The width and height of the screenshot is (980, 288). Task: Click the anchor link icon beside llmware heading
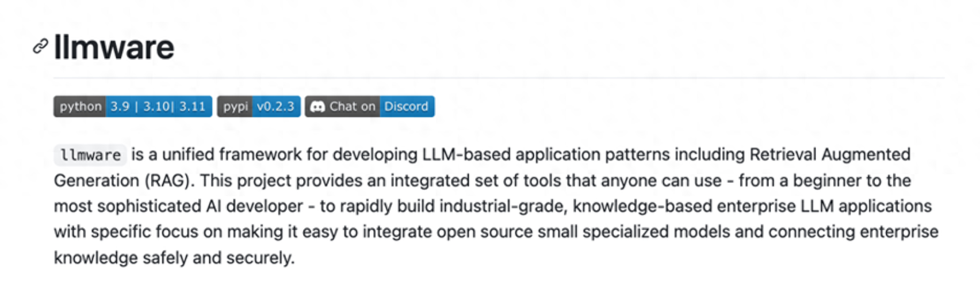click(40, 47)
